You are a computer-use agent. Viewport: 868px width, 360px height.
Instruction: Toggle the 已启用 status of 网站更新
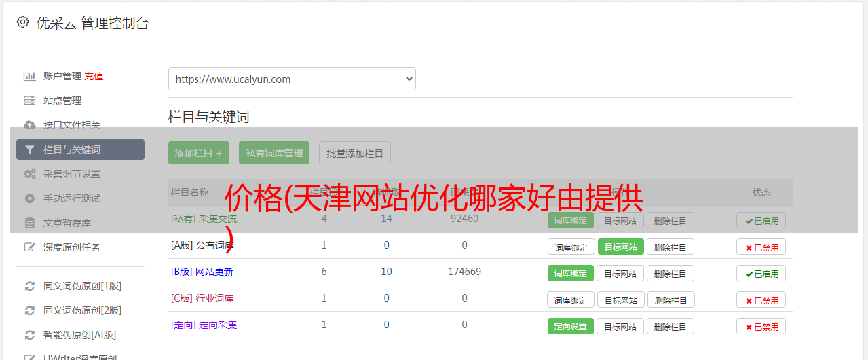click(x=761, y=273)
